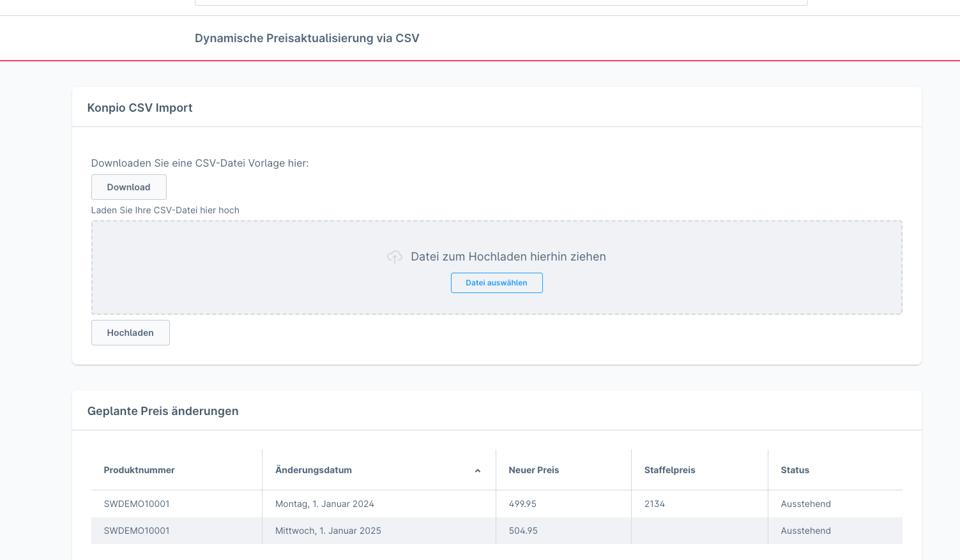
Task: Click the Download button for the CSV template
Action: tap(128, 187)
